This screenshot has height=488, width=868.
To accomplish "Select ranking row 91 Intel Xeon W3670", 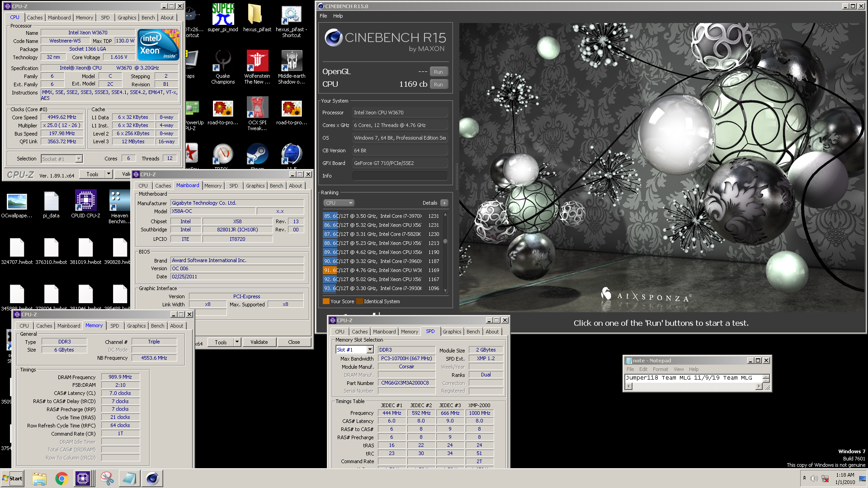I will (382, 270).
